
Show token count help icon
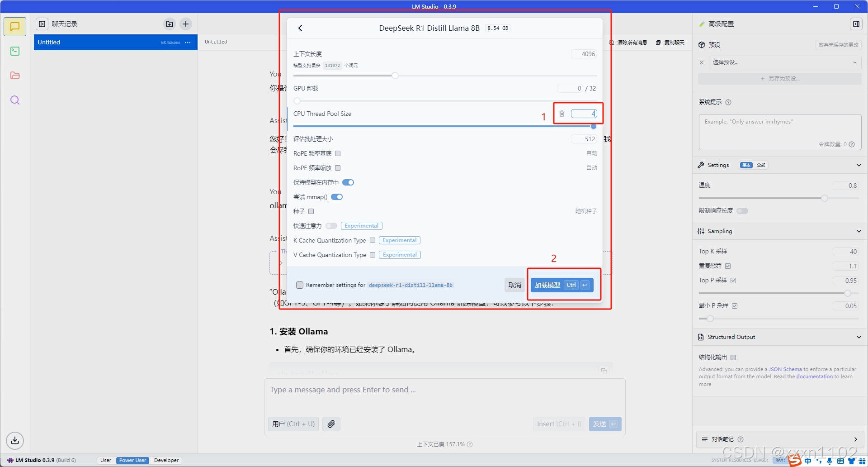coord(852,144)
